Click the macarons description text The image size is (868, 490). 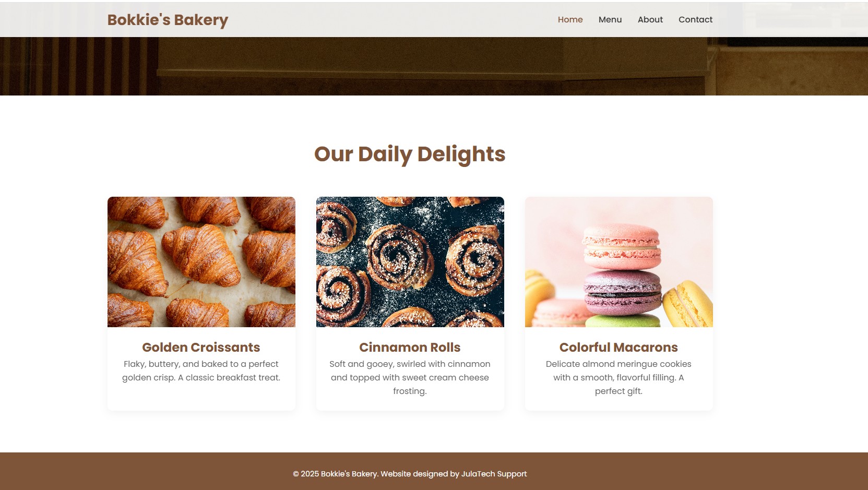[x=619, y=377]
